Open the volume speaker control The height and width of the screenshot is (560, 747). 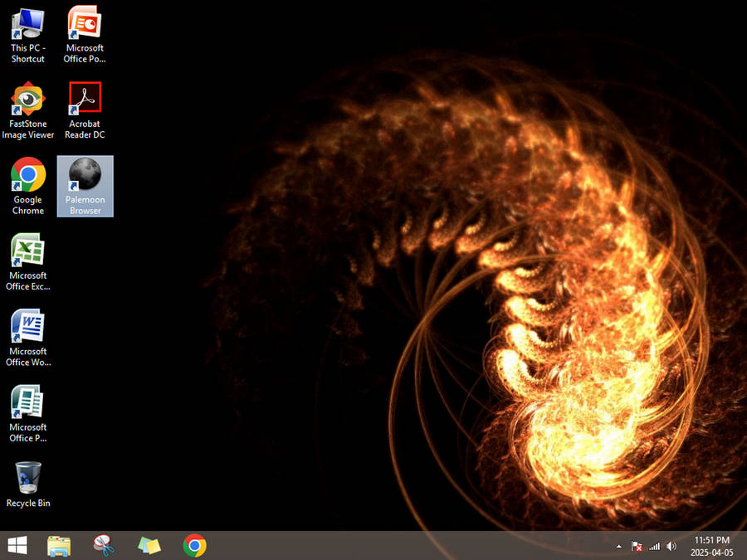point(671,547)
